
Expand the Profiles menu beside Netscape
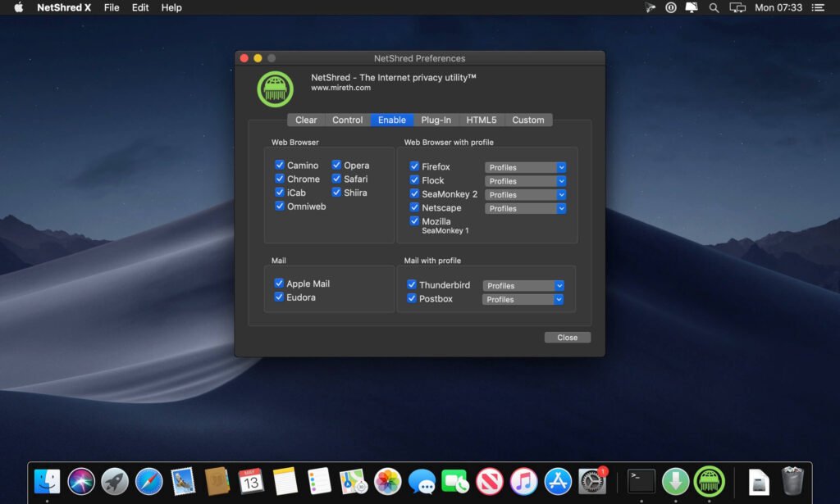click(x=525, y=208)
